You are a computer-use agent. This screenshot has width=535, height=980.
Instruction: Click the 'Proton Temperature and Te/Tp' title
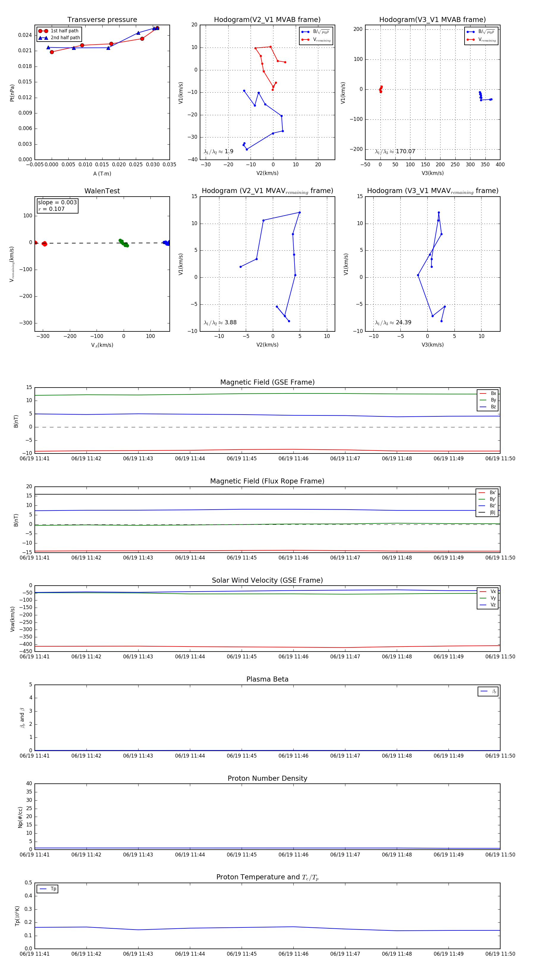tap(267, 877)
